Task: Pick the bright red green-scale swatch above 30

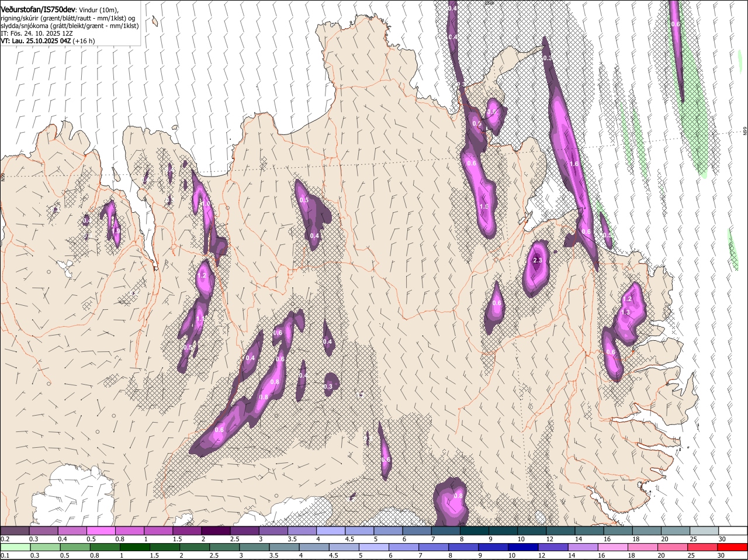Action: (733, 547)
